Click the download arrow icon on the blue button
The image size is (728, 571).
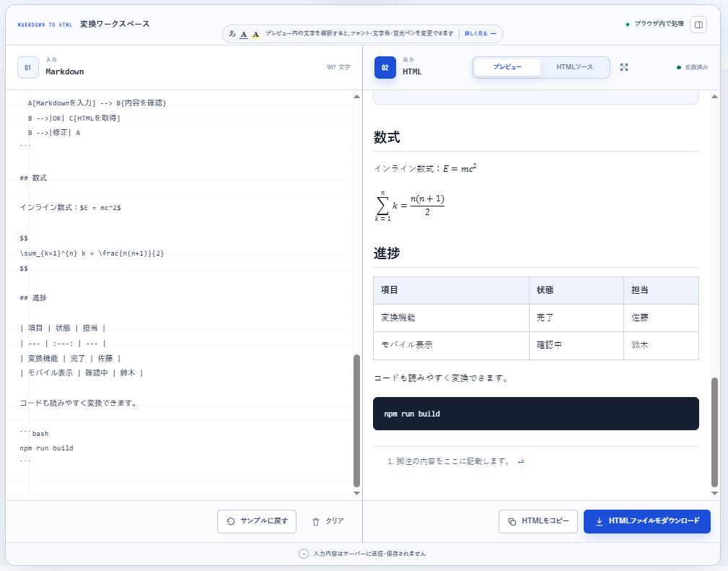(599, 521)
